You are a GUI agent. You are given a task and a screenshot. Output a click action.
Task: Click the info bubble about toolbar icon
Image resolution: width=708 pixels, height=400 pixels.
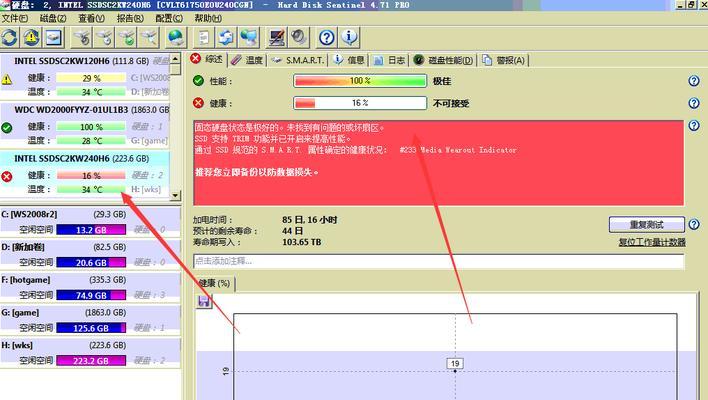point(349,37)
